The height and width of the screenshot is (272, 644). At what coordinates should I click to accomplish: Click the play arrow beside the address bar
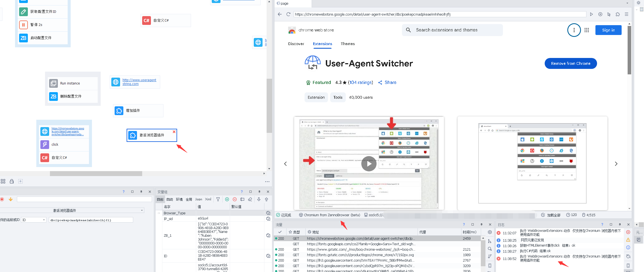pyautogui.click(x=591, y=14)
